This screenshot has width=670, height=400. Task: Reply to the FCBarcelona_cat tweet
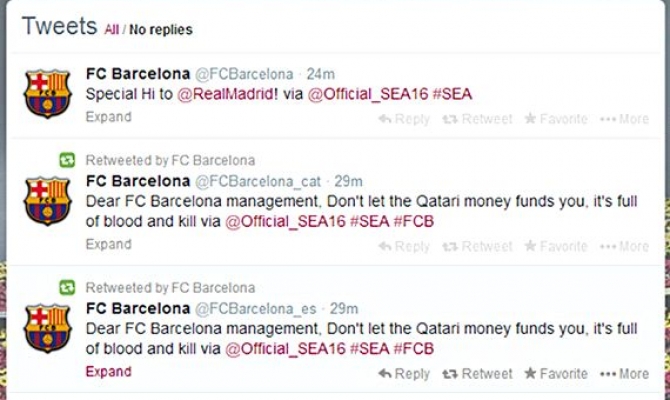404,246
